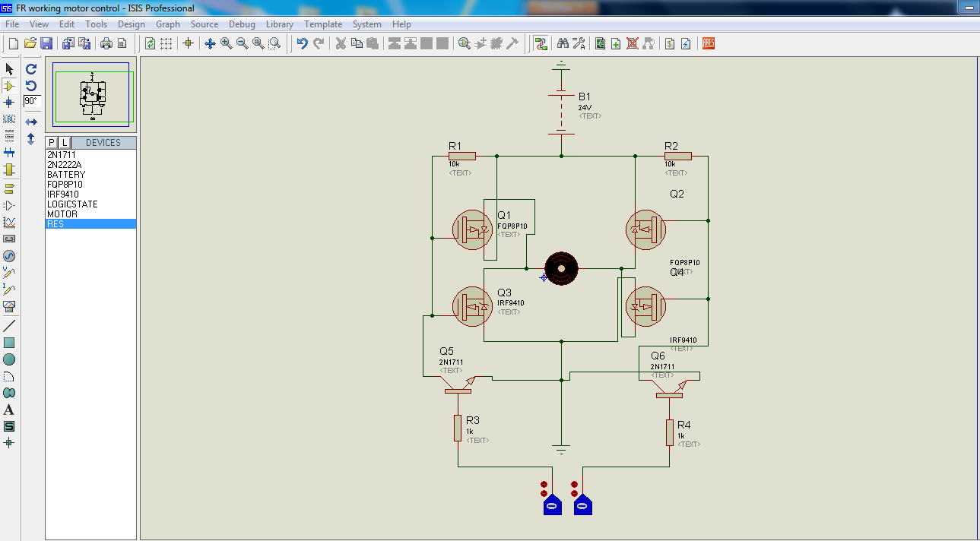Copy selection to clipboard
This screenshot has height=541, width=980.
pos(357,43)
